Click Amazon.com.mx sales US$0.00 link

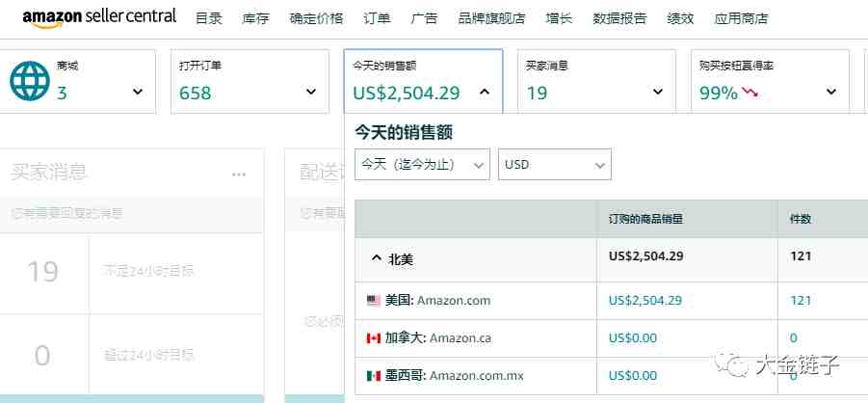click(633, 375)
